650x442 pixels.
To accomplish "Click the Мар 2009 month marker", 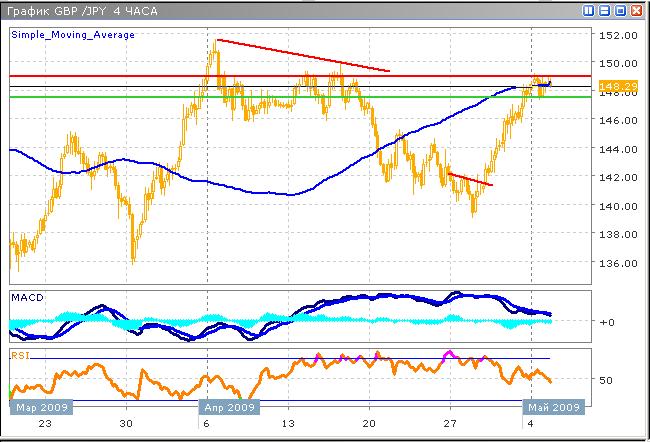I will pyautogui.click(x=38, y=408).
